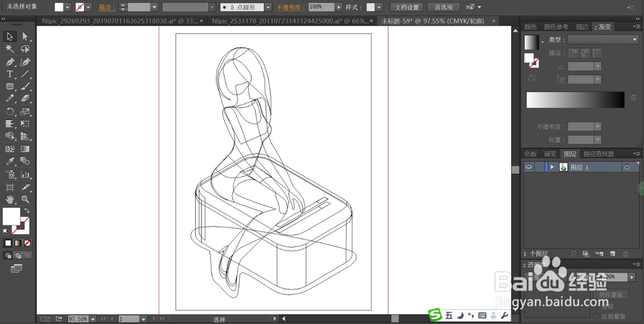Select the Direct Selection tool

25,37
